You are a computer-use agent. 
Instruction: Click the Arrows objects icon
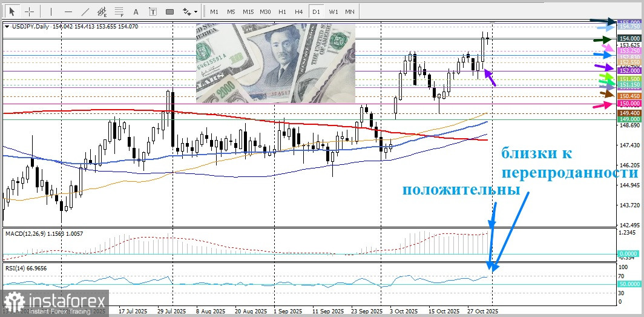click(x=187, y=12)
